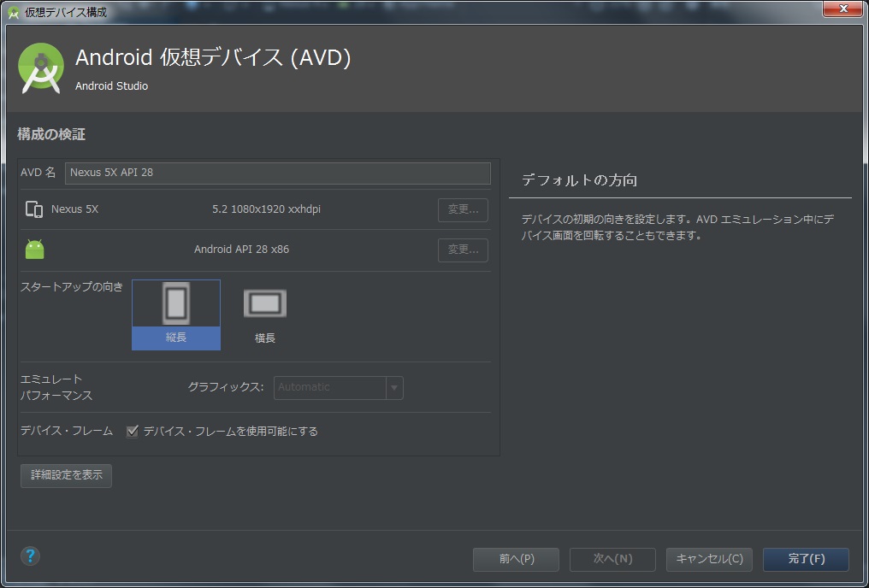This screenshot has width=869, height=588.
Task: Click the 次へ(N) button
Action: 612,559
